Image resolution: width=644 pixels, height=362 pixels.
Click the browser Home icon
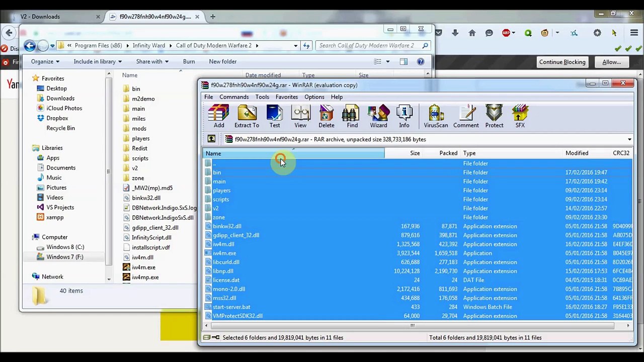(x=472, y=33)
